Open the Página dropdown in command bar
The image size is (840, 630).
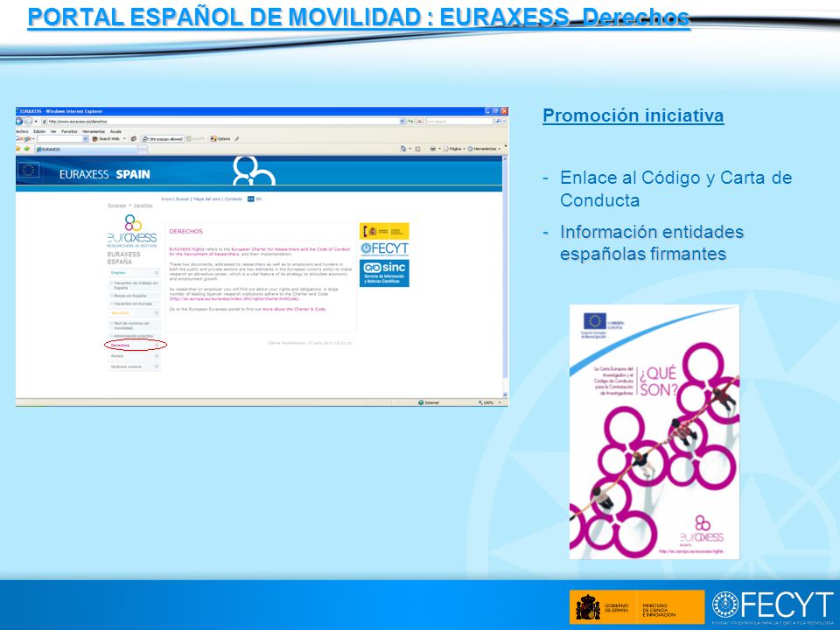point(454,149)
